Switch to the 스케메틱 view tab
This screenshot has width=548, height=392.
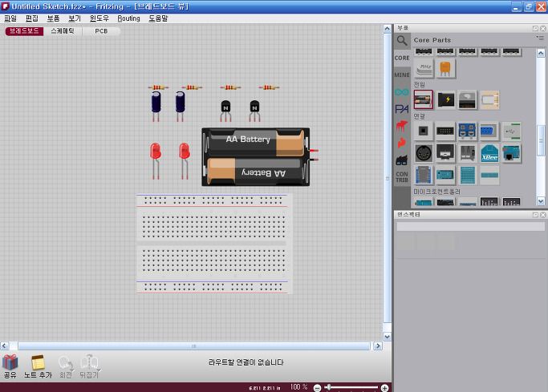[63, 31]
